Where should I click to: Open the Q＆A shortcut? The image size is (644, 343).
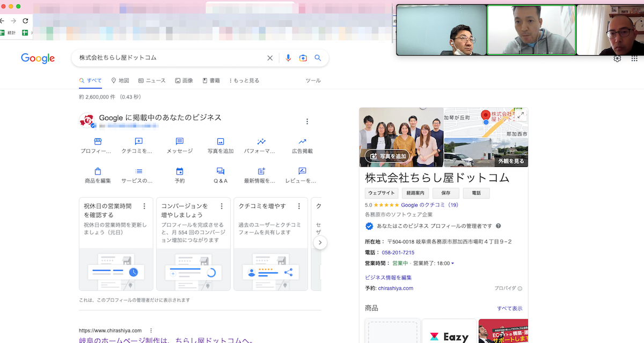click(x=221, y=176)
